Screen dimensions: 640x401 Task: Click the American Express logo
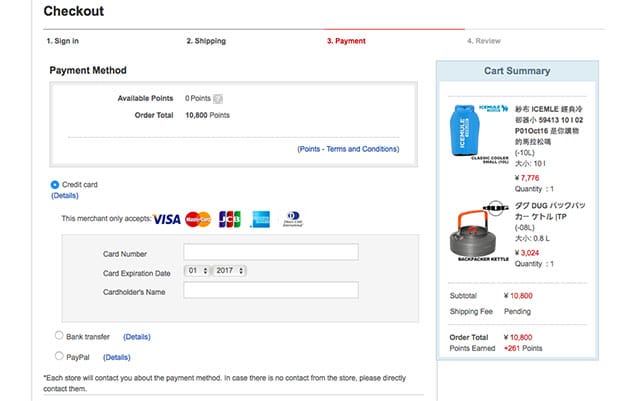(261, 218)
